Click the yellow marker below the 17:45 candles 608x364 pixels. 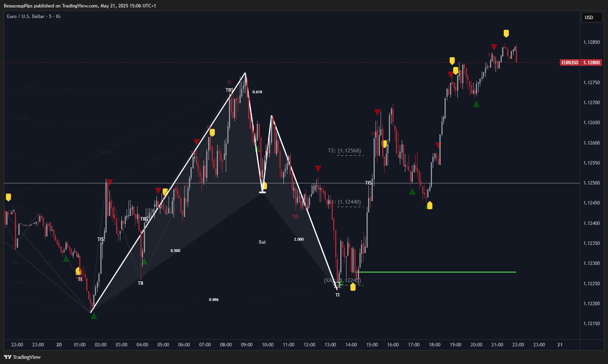point(430,205)
